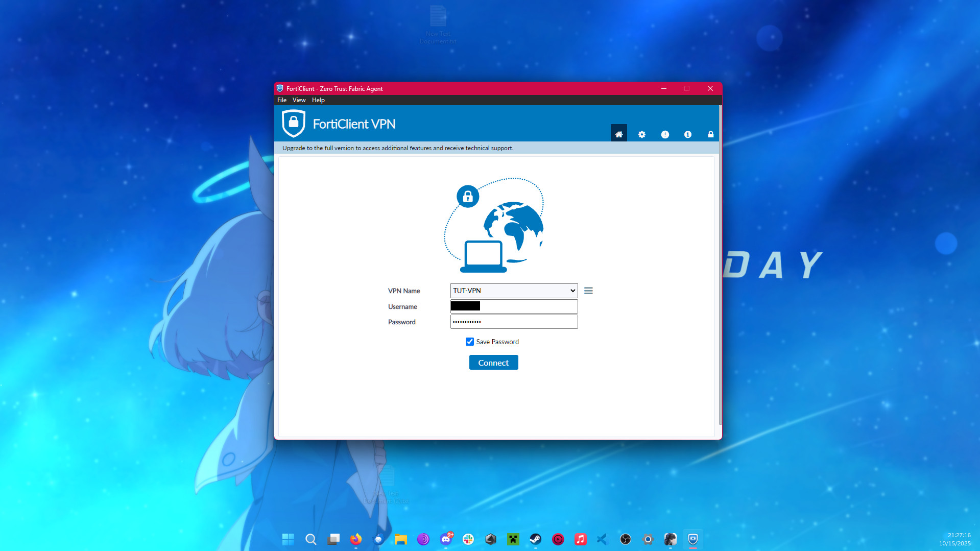This screenshot has height=551, width=980.
Task: Click the "VPN Name" label
Action: coord(404,291)
